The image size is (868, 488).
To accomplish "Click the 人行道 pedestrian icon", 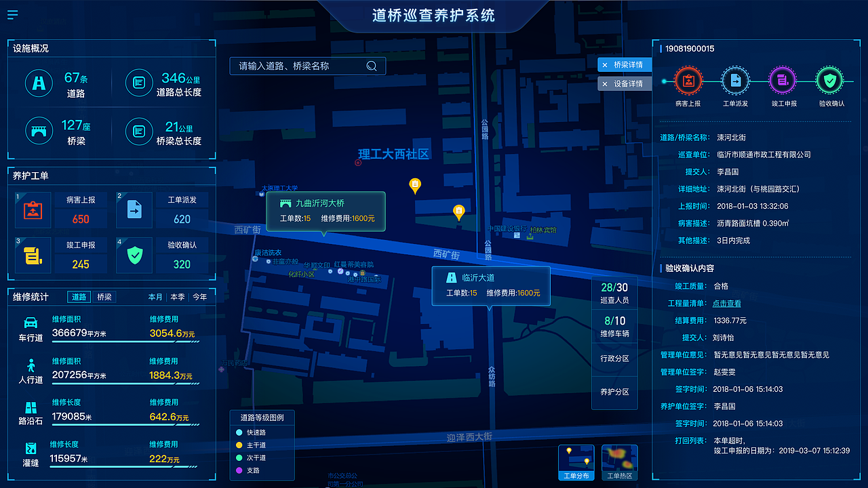I will coord(31,365).
